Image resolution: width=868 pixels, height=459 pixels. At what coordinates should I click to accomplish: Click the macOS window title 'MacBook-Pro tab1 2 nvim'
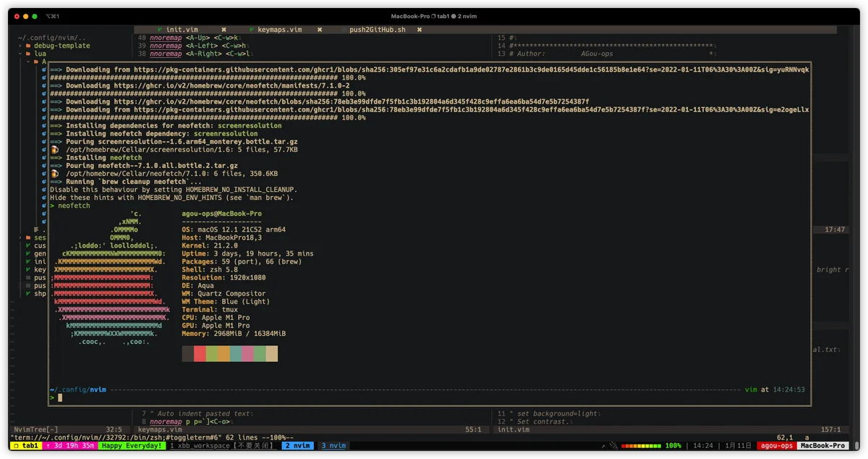click(x=433, y=16)
